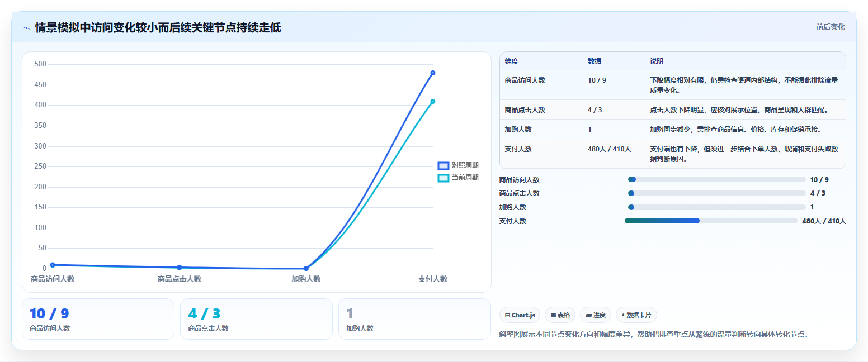Toggle 对照周期 legend entry in chart
Screen dimensions: 868x362
458,165
